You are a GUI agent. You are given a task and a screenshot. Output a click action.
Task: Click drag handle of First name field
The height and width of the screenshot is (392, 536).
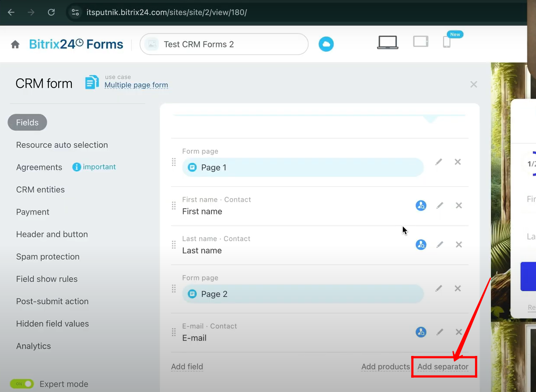tap(174, 206)
